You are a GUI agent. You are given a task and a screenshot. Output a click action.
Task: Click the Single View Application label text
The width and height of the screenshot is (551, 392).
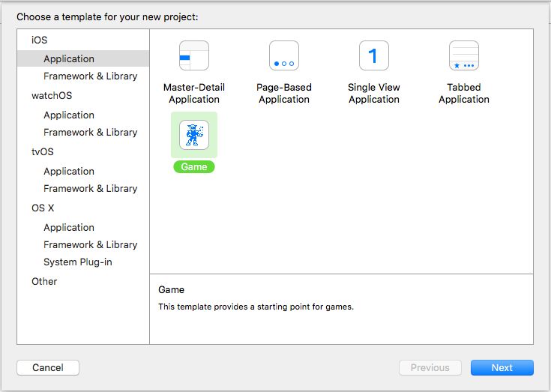tap(374, 94)
